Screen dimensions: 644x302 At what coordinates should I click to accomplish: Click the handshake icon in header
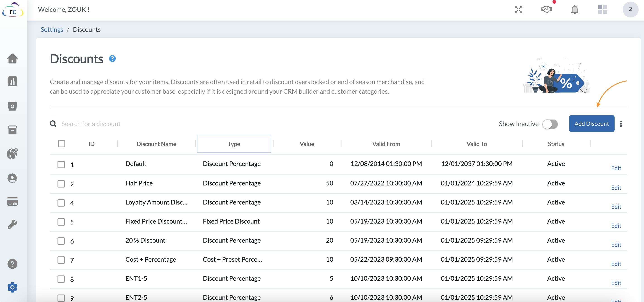click(x=546, y=10)
